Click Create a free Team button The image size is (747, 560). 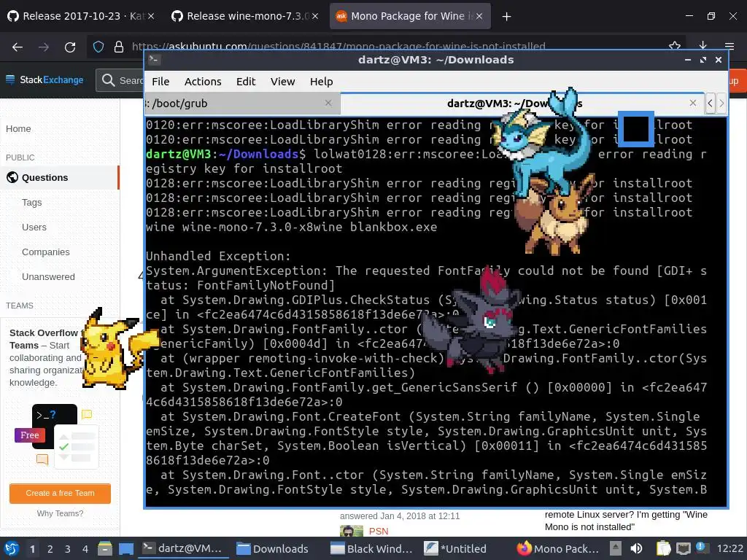(x=60, y=494)
